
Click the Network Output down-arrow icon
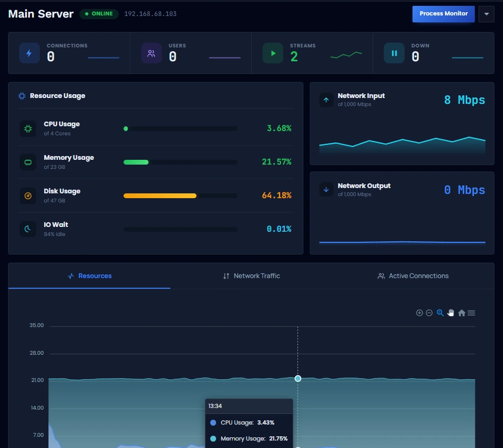pos(326,190)
